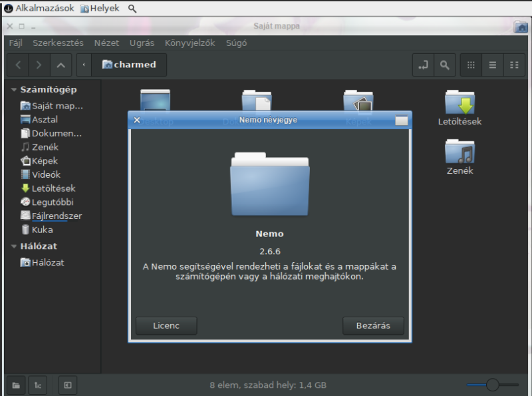Open the Letöltések folder icon
532x396 pixels.
coord(460,102)
